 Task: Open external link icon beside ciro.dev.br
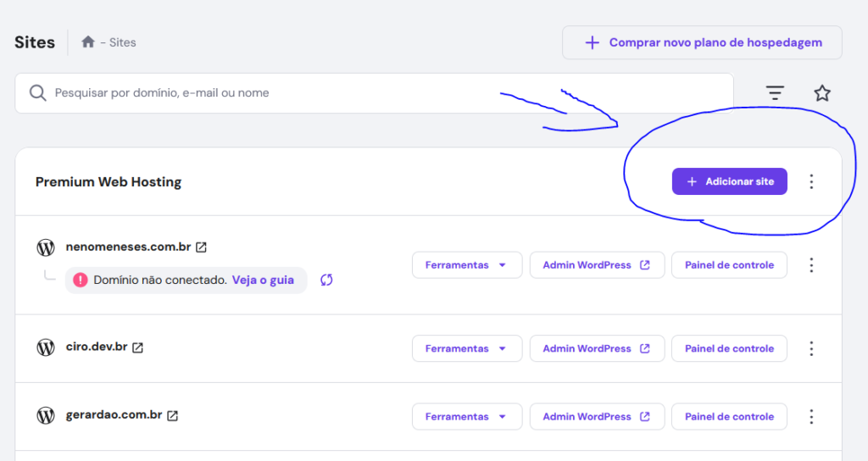[137, 347]
